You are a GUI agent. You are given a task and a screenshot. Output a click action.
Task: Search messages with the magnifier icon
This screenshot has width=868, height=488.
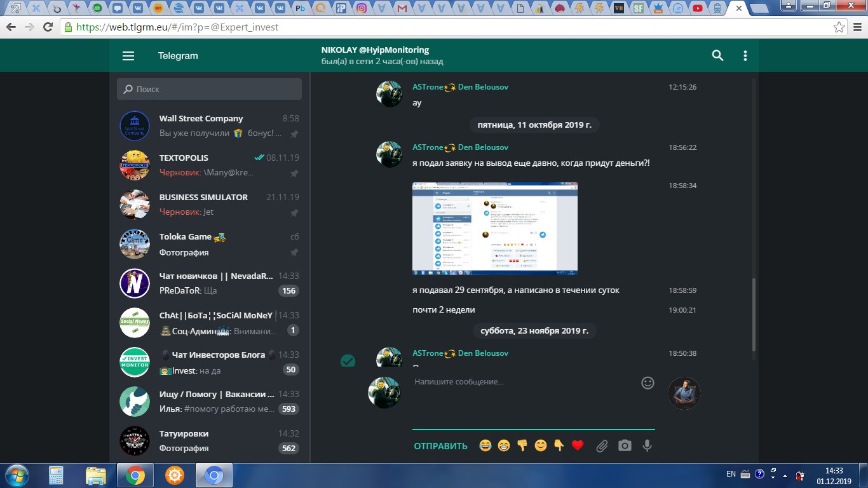(717, 55)
